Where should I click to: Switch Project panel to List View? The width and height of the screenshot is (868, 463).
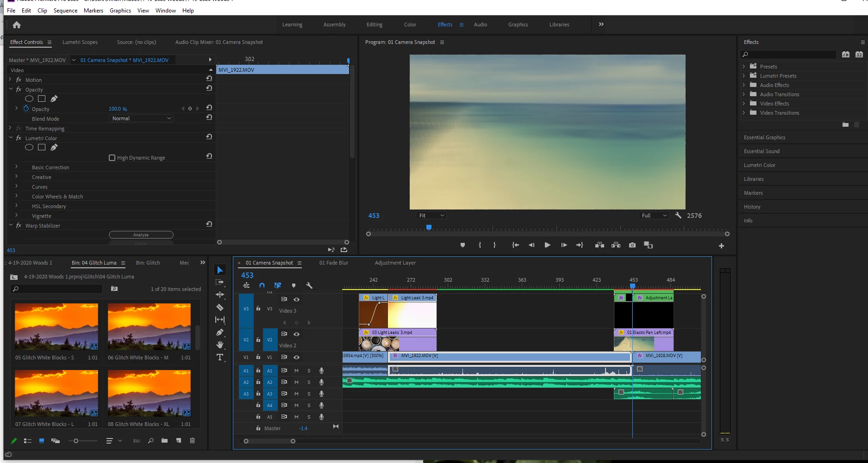28,441
